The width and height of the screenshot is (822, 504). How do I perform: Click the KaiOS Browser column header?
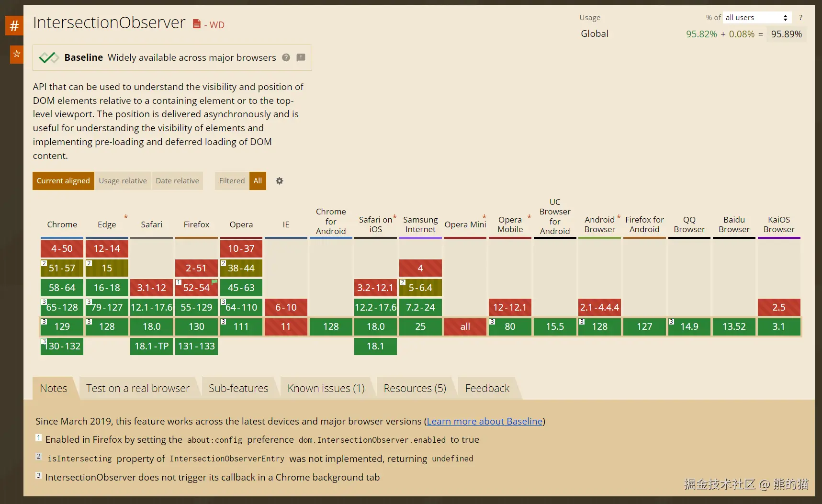click(779, 224)
